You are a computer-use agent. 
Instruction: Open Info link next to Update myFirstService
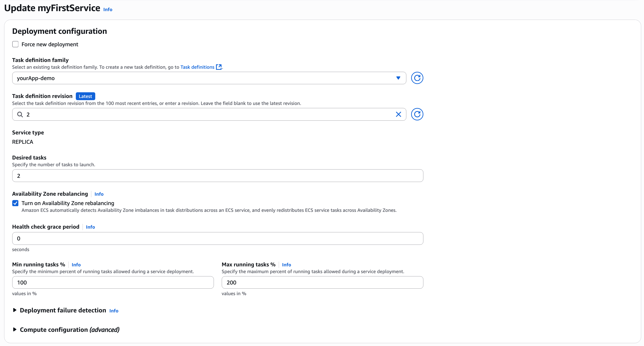point(108,9)
